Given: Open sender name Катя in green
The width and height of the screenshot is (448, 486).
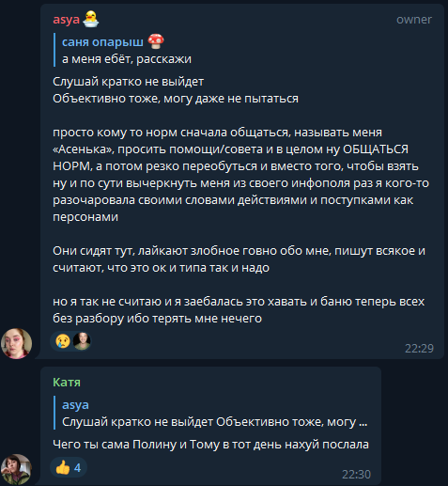Looking at the screenshot, I should coord(67,383).
